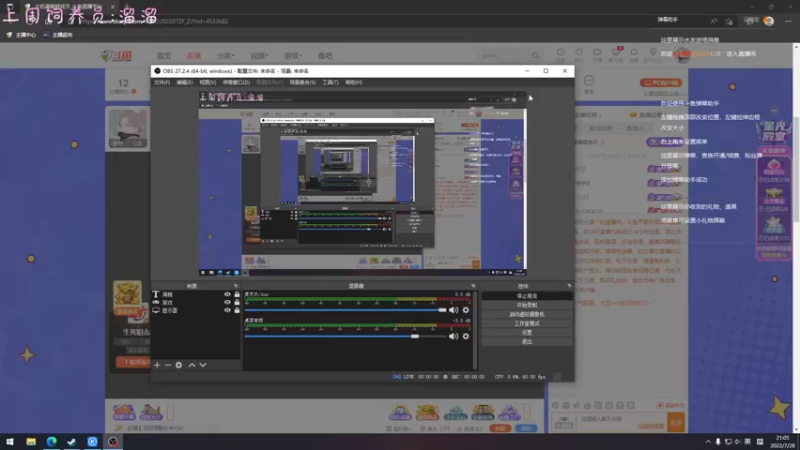Open settings gear for first mixer channel
This screenshot has width=800, height=450.
(x=466, y=310)
